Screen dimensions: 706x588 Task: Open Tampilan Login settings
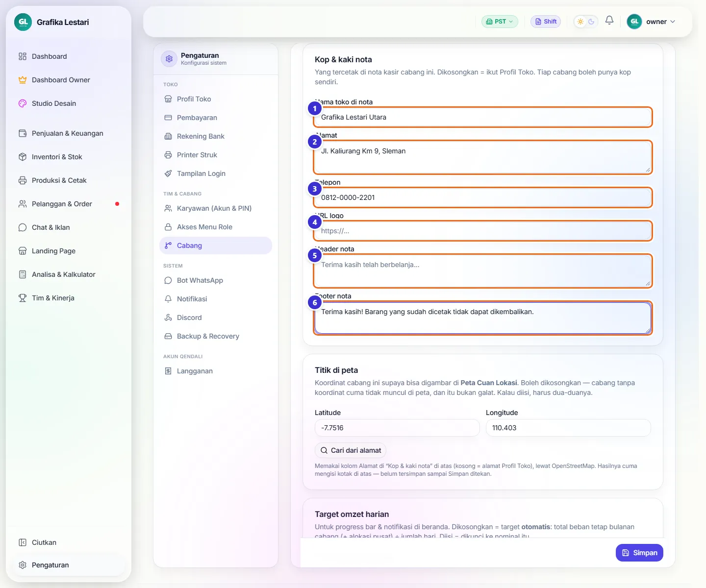click(x=216, y=173)
